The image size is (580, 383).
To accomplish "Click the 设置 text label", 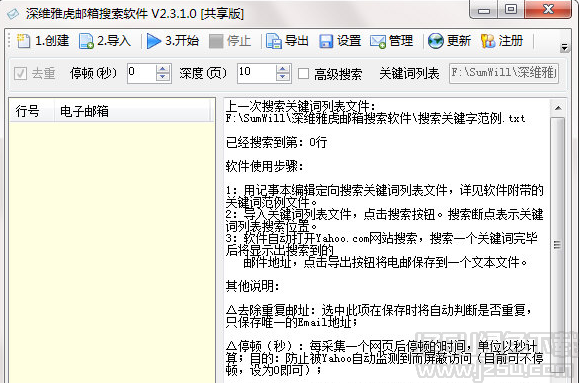I will click(349, 41).
